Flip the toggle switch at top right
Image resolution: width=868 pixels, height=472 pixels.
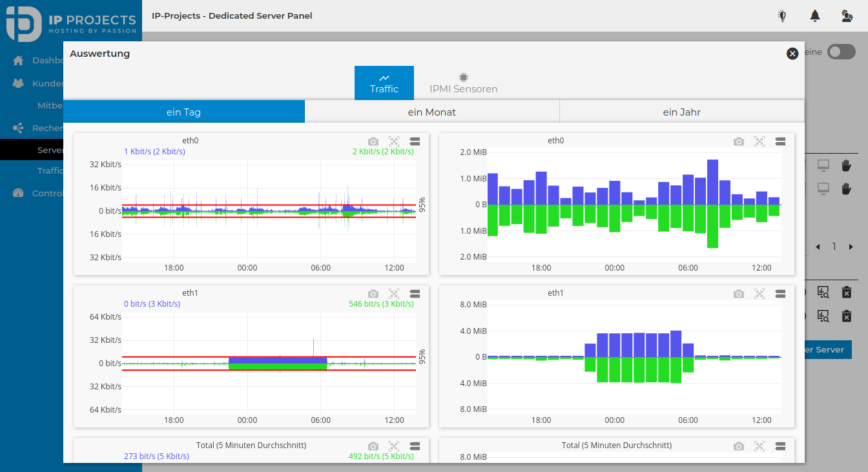[x=841, y=52]
